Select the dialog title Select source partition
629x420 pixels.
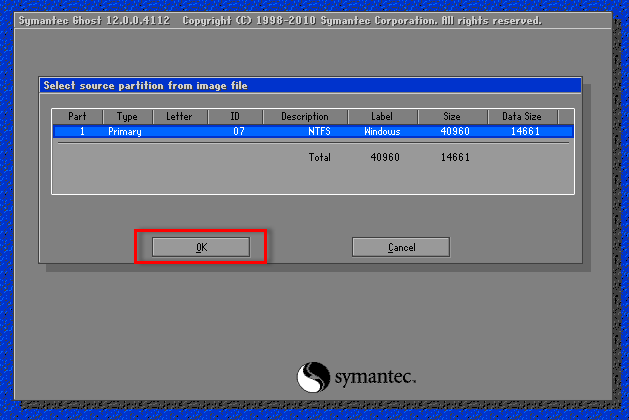click(146, 85)
